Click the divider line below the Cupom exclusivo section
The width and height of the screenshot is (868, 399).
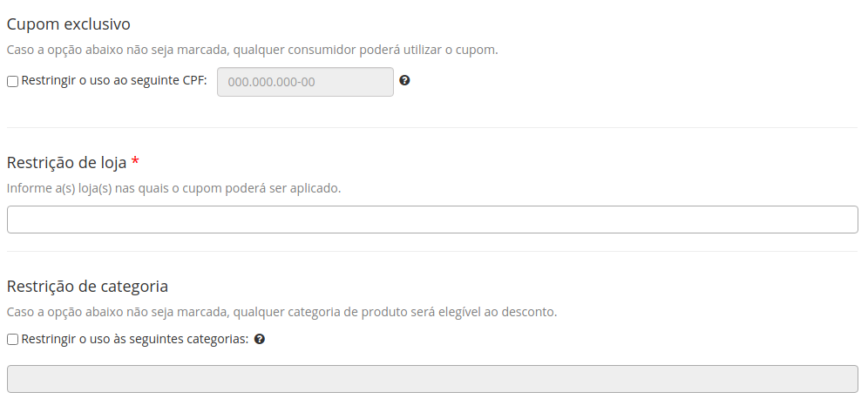[432, 128]
